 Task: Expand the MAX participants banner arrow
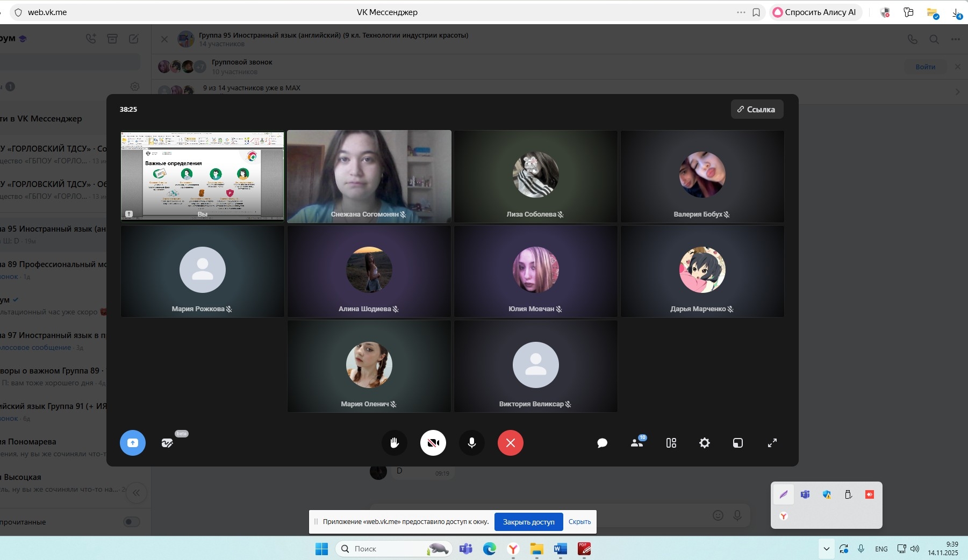click(957, 92)
